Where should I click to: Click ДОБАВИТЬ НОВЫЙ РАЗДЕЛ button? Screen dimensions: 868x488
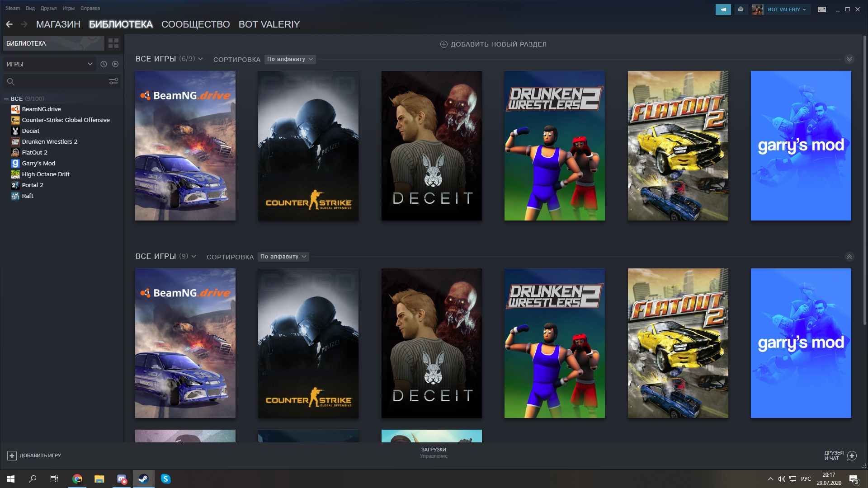click(493, 44)
